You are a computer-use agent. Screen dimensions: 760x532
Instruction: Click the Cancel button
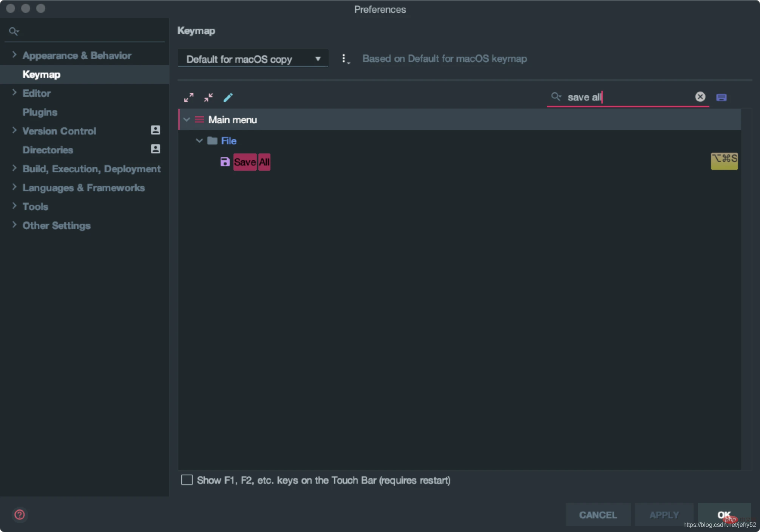click(598, 515)
